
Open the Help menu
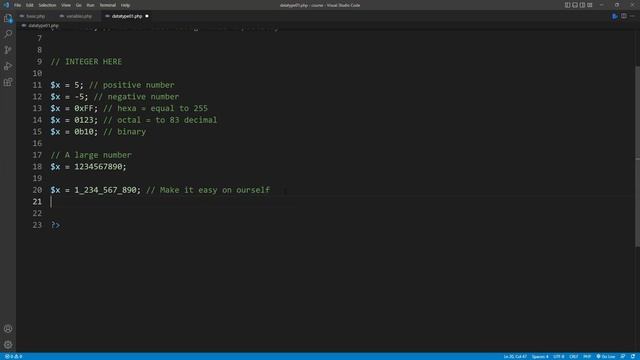pyautogui.click(x=125, y=5)
